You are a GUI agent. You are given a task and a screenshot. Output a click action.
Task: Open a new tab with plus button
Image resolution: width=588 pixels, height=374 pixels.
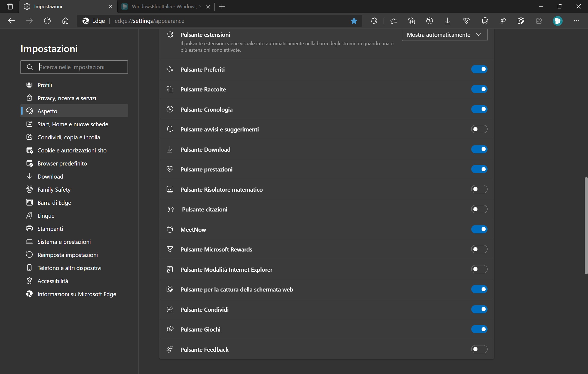(x=222, y=7)
